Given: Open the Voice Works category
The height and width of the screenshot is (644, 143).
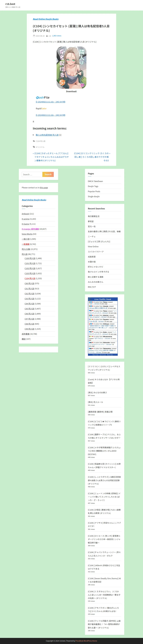Looking at the screenshot, I should (27, 234).
